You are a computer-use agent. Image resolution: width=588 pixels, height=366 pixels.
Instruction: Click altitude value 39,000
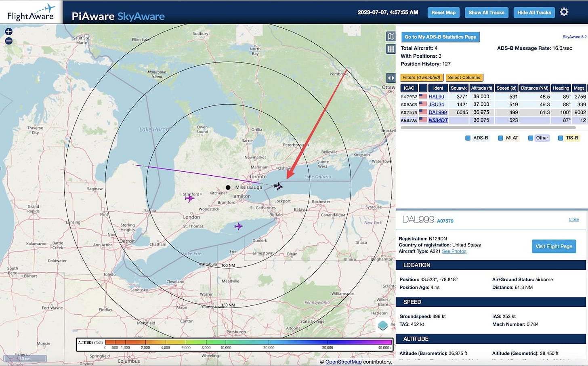pos(481,97)
